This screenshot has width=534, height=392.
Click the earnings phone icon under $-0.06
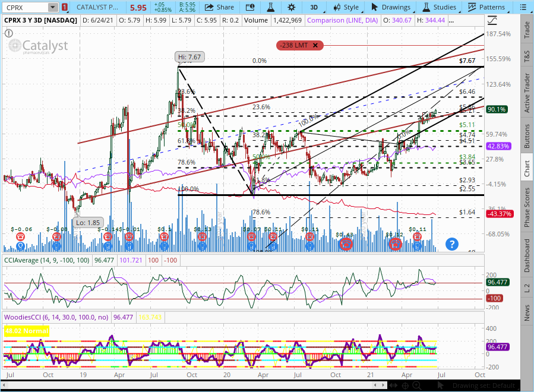20,237
